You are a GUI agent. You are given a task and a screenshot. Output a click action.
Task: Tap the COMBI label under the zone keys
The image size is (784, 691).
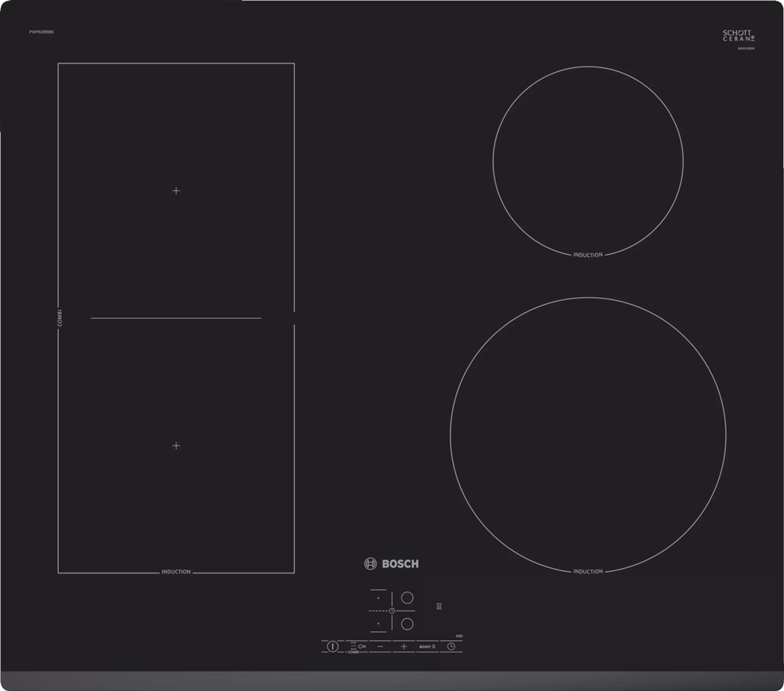pos(354,652)
